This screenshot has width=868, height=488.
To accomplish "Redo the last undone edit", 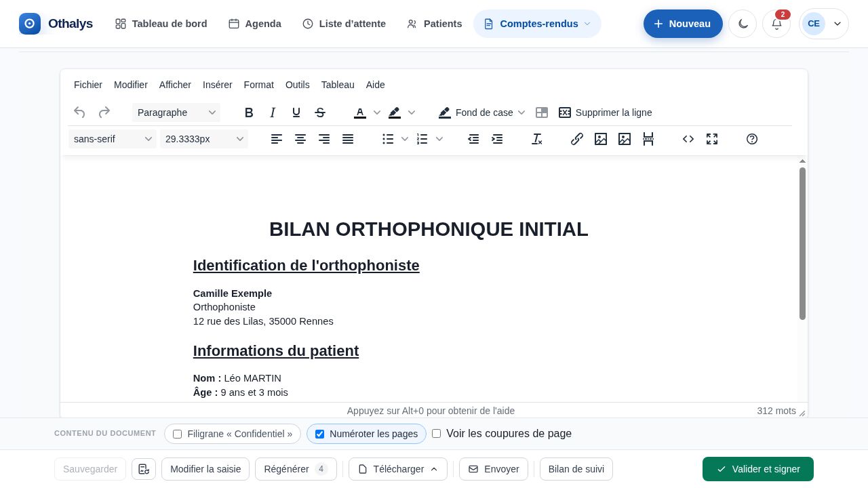I will tap(104, 113).
